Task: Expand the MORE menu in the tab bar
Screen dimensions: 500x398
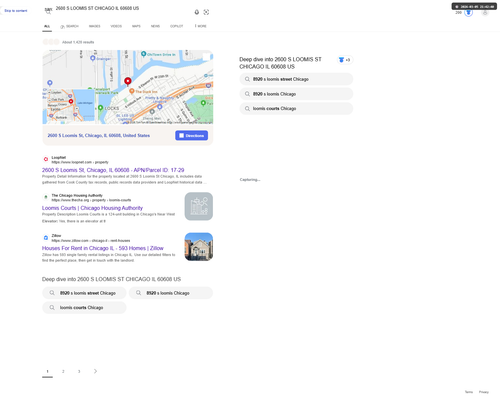Action: [201, 26]
